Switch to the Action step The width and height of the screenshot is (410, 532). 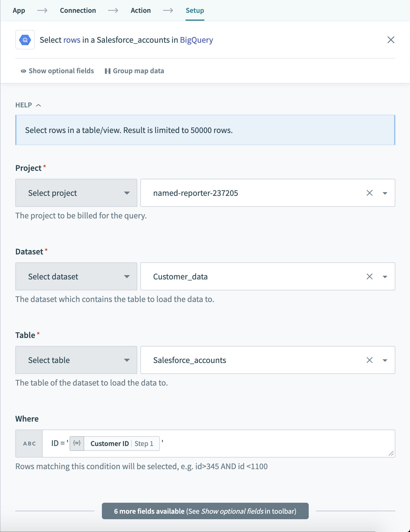click(141, 10)
